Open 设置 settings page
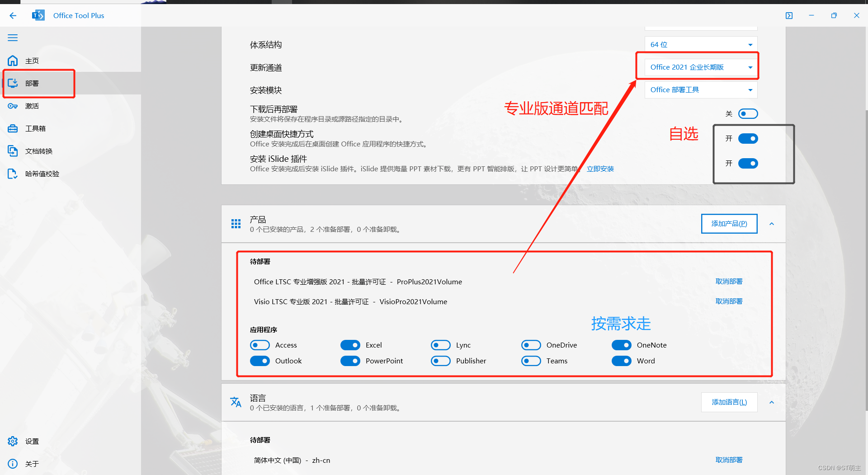The height and width of the screenshot is (475, 868). point(71,441)
